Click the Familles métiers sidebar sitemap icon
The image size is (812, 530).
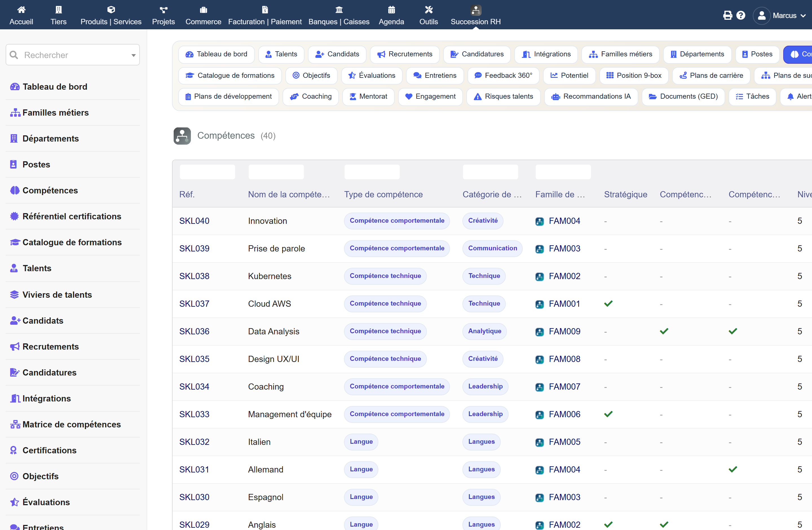click(x=15, y=112)
